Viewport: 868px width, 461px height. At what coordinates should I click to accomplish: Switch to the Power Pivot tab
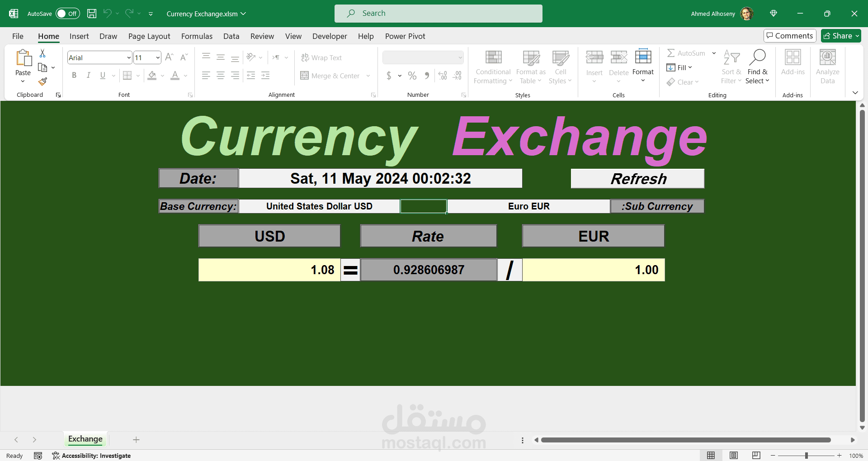pyautogui.click(x=405, y=36)
